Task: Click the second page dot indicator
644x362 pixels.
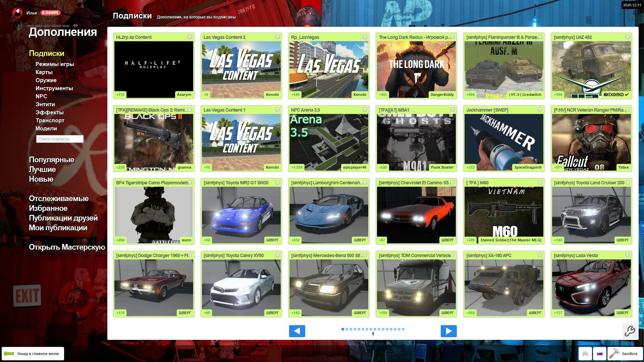Action: tap(346, 329)
